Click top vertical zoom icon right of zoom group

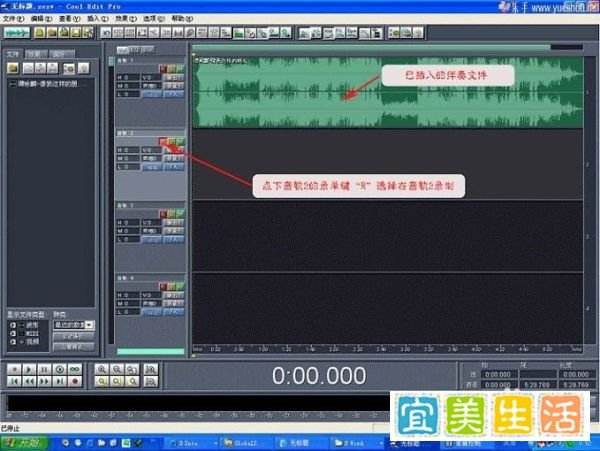click(x=151, y=370)
